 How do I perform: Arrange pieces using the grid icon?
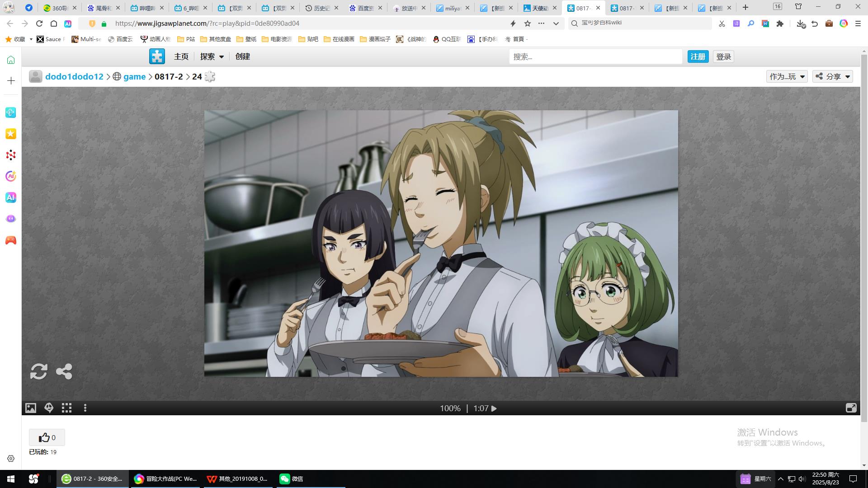(x=67, y=408)
